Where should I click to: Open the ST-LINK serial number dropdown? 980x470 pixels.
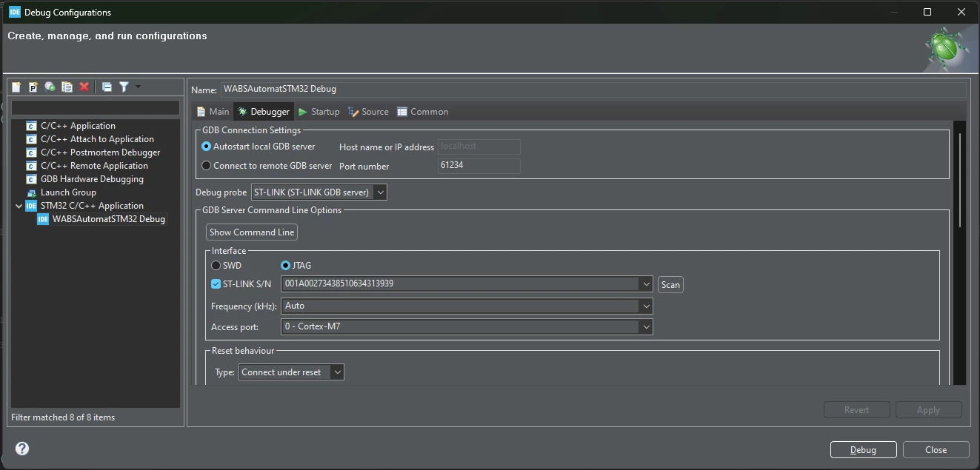click(645, 284)
